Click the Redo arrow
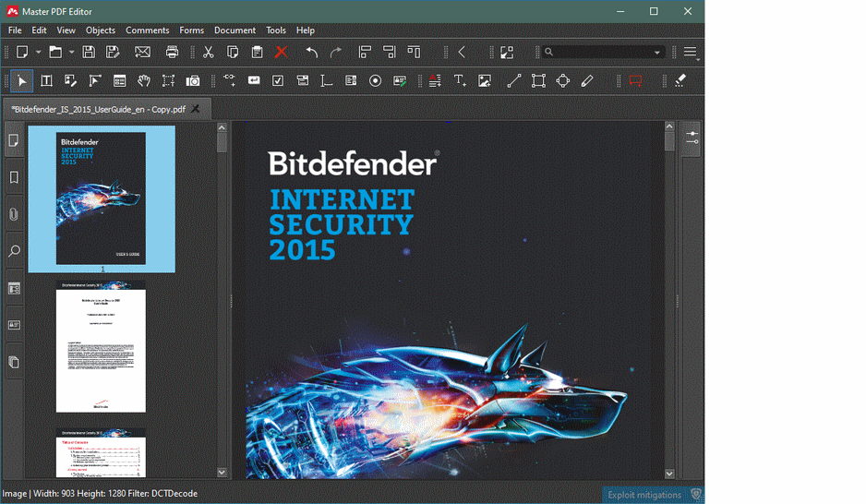This screenshot has height=504, width=866. [335, 52]
